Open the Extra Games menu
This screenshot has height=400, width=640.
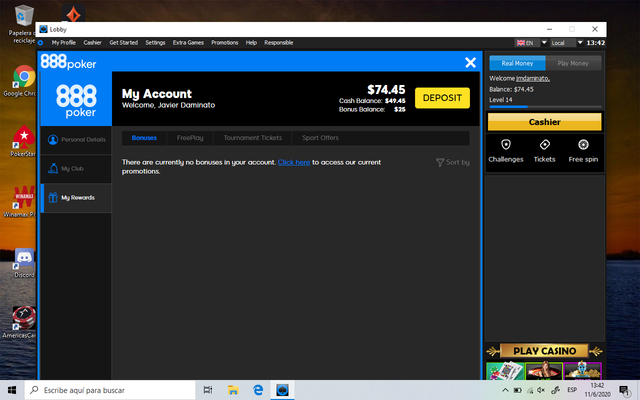pos(188,42)
